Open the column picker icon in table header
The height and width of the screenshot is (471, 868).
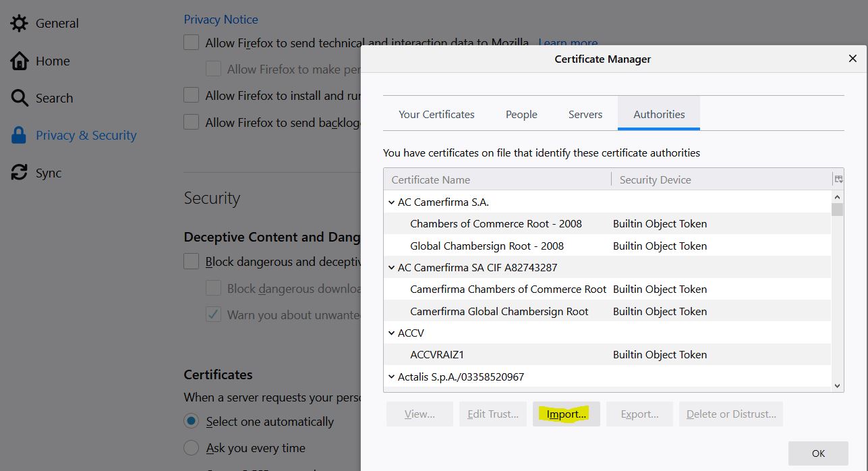(x=838, y=179)
